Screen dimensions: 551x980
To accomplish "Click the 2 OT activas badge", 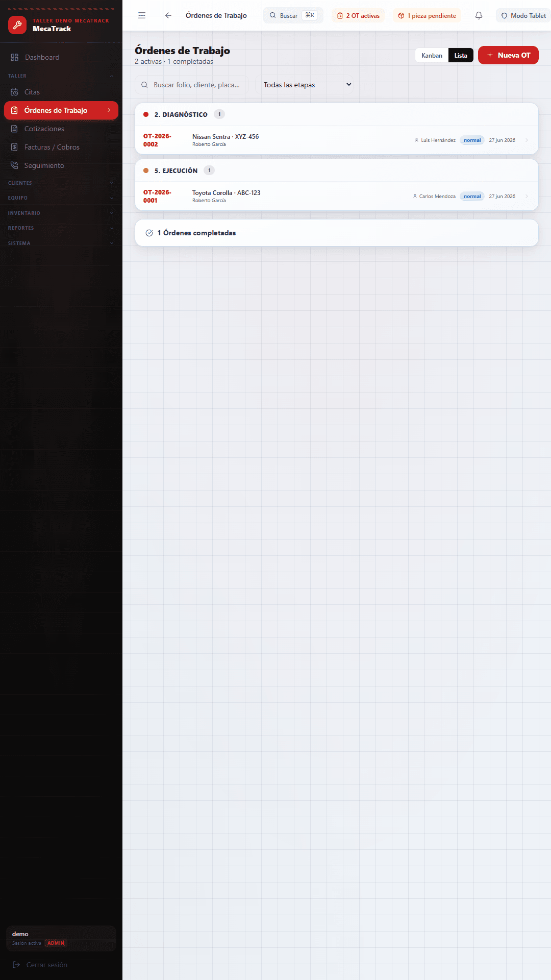I will click(x=358, y=15).
